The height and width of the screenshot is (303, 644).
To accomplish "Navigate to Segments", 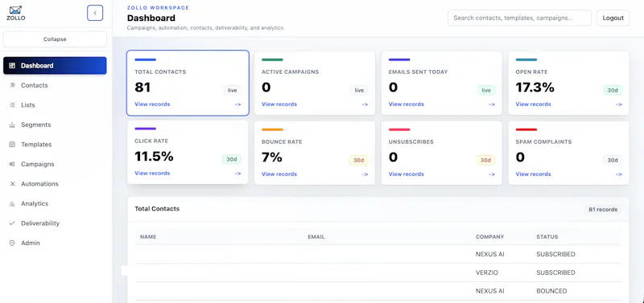I will pos(55,125).
